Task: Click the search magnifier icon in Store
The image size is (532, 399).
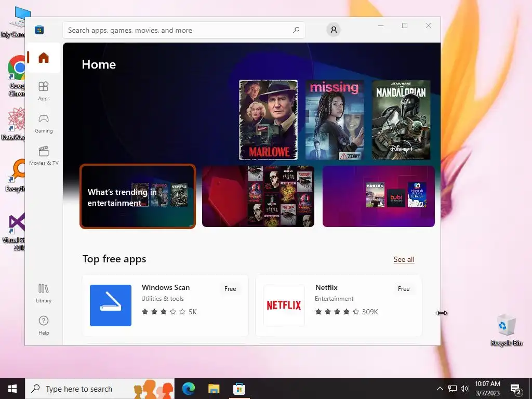Action: pyautogui.click(x=296, y=30)
